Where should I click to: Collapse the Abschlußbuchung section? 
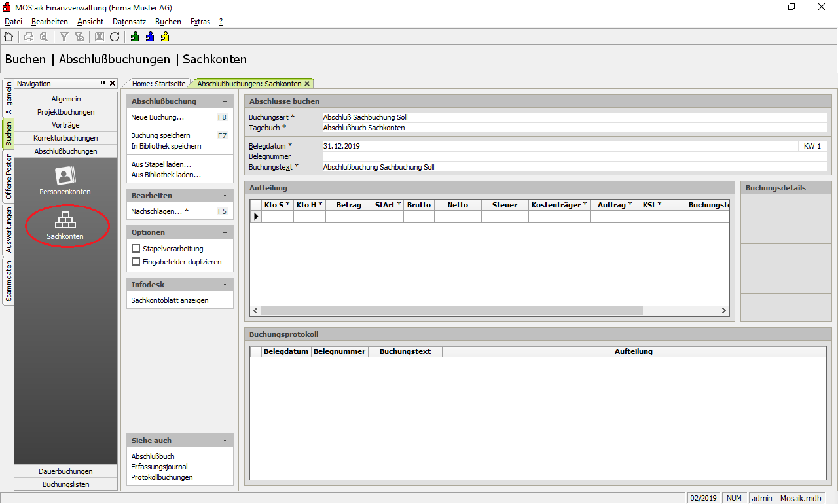pos(225,101)
